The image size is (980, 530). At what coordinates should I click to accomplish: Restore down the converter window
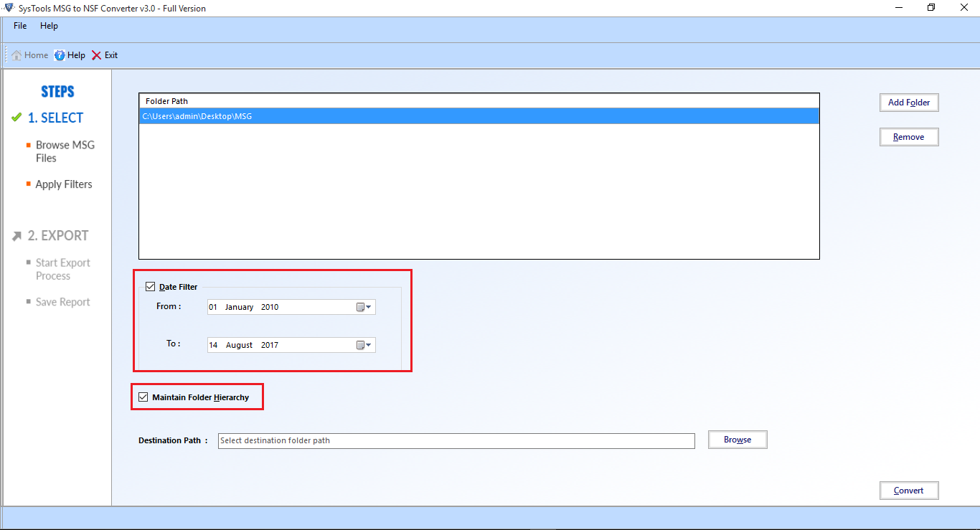[931, 8]
